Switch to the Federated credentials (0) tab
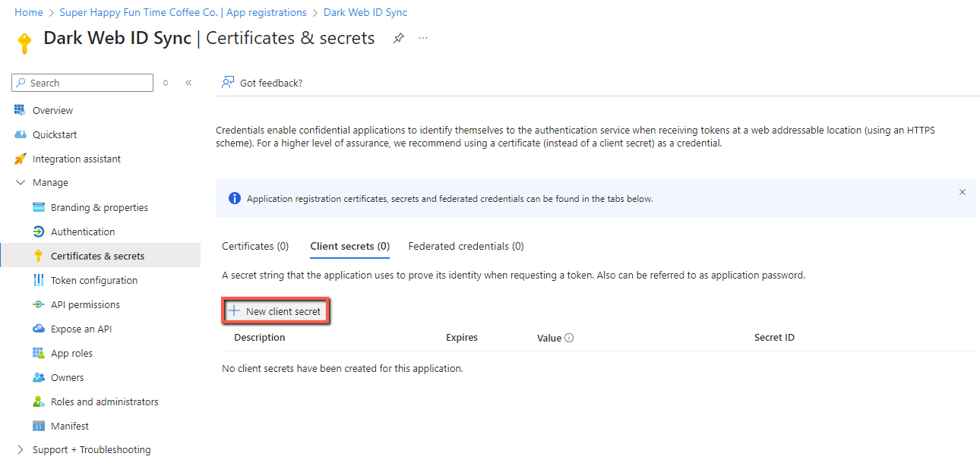Viewport: 980px width, 466px height. [466, 247]
